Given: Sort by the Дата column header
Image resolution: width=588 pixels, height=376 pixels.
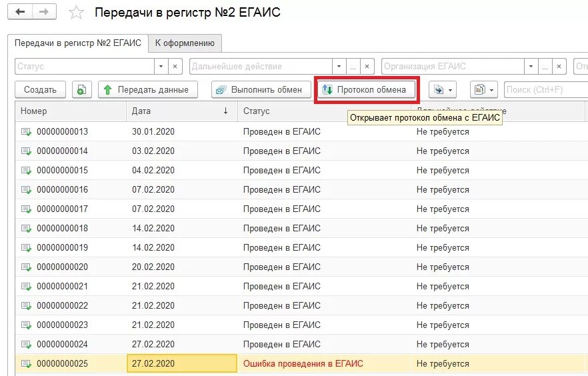Looking at the screenshot, I should [x=182, y=111].
